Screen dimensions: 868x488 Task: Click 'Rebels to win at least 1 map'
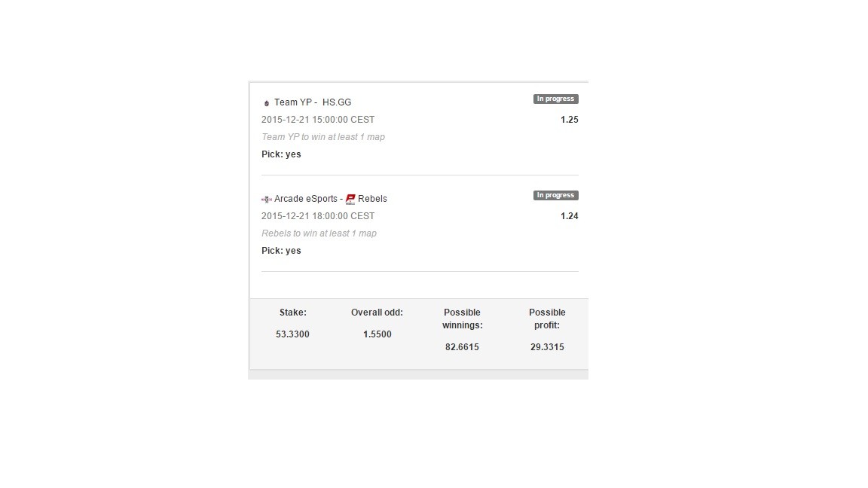click(319, 233)
